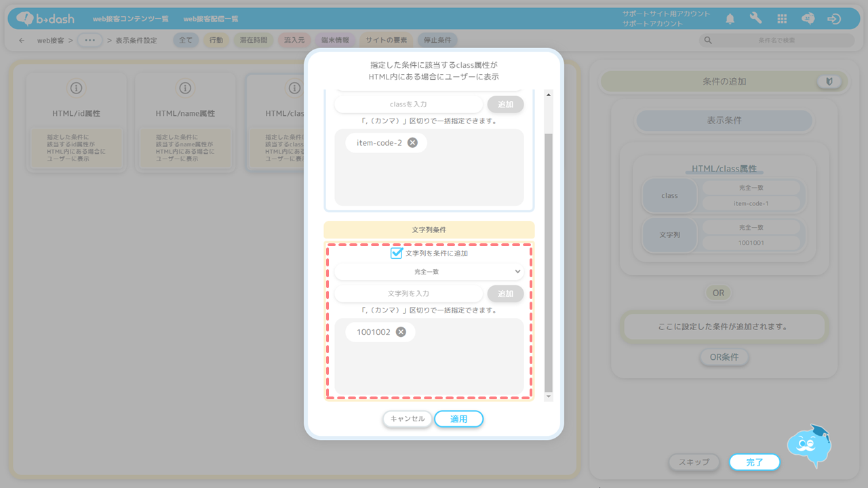Image resolution: width=868 pixels, height=488 pixels.
Task: Click the web接客 breadcrumb link
Action: pos(50,41)
